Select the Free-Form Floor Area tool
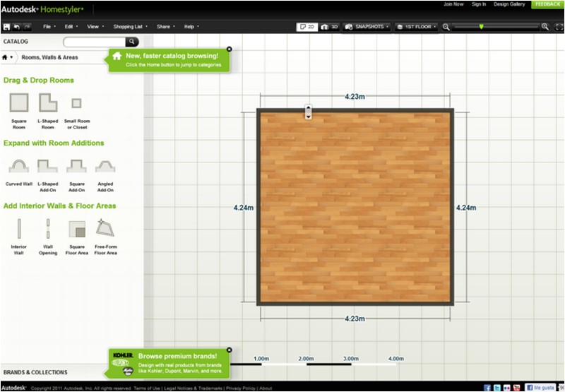 coord(105,229)
